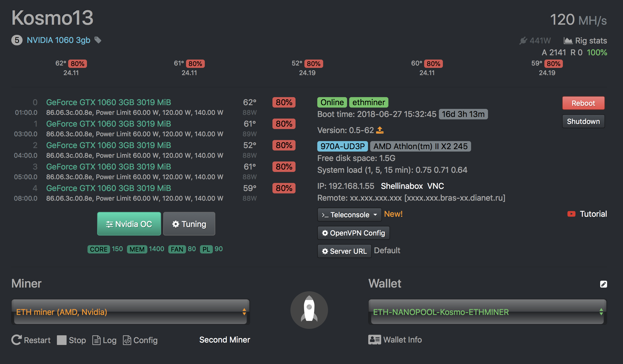Image resolution: width=623 pixels, height=364 pixels.
Task: Click the uptime badge 16d 3h 13m
Action: [463, 114]
